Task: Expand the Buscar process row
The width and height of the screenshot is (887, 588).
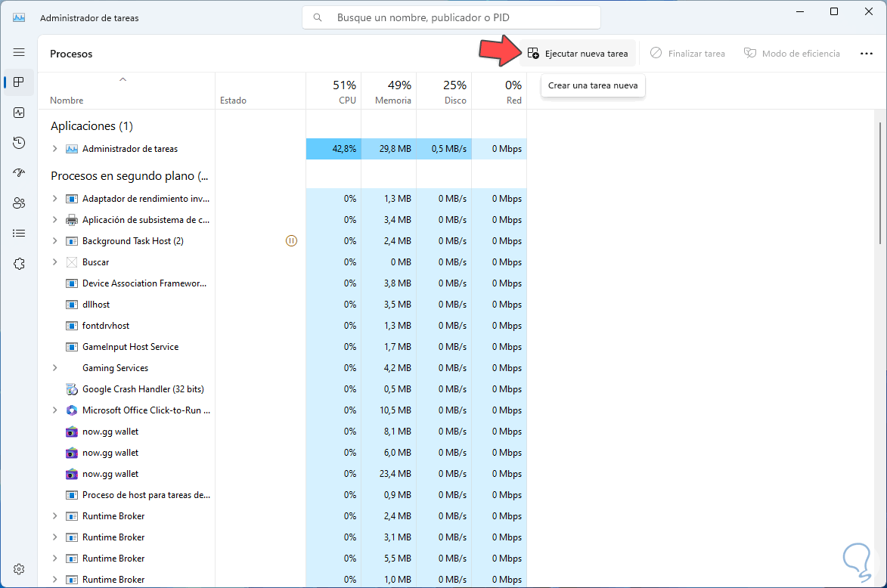Action: coord(55,262)
